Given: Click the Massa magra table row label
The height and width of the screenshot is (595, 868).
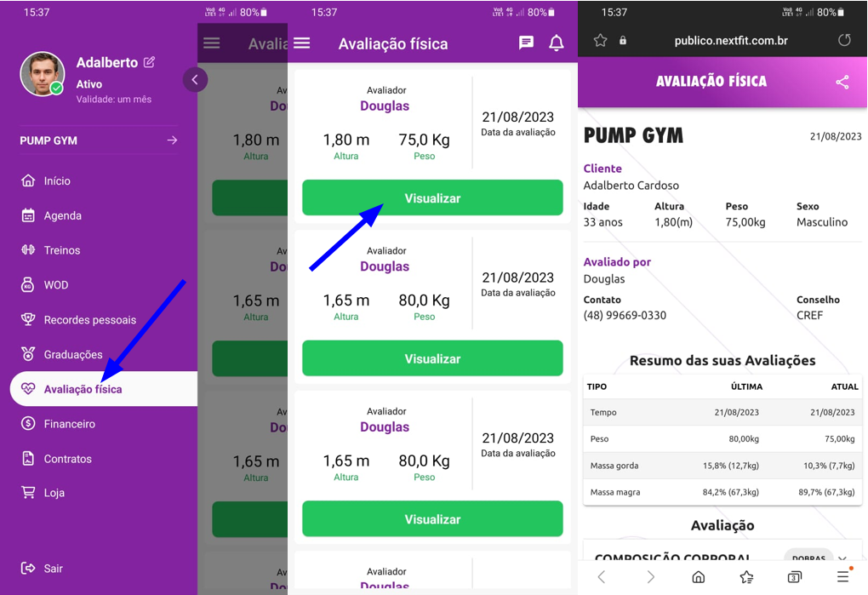Looking at the screenshot, I should pos(615,492).
